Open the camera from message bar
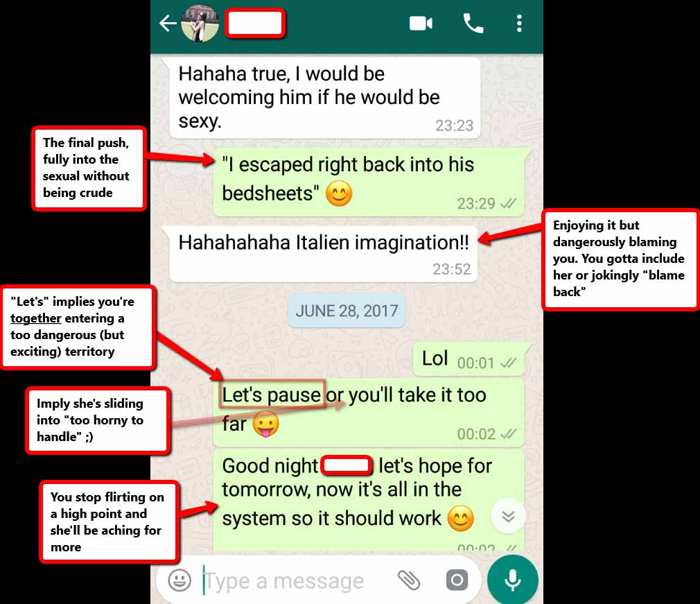 [457, 580]
